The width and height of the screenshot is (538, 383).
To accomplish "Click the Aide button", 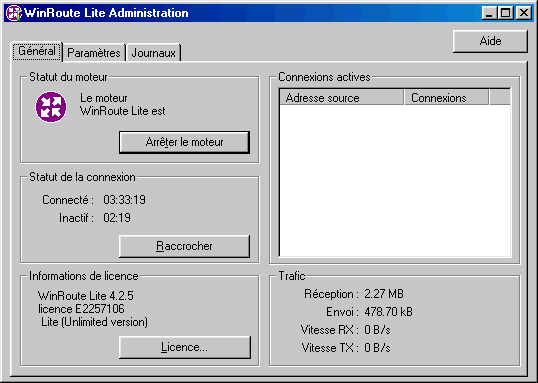I will 490,41.
